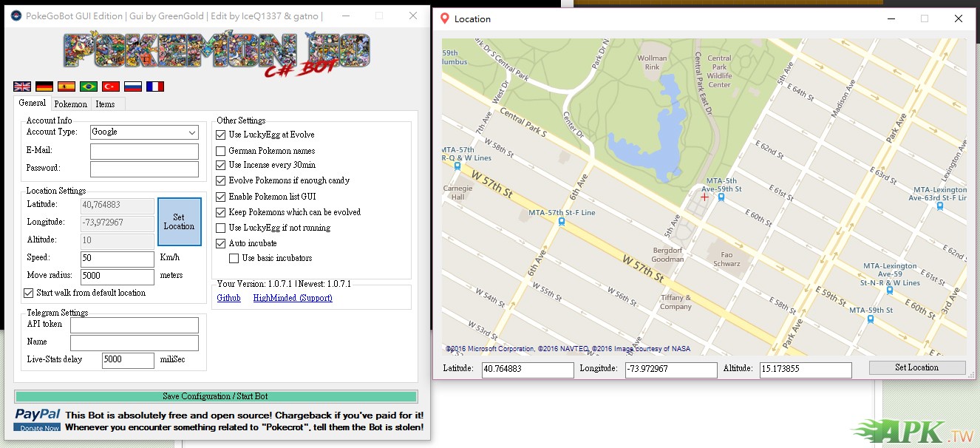Open the Items tab

pyautogui.click(x=105, y=104)
